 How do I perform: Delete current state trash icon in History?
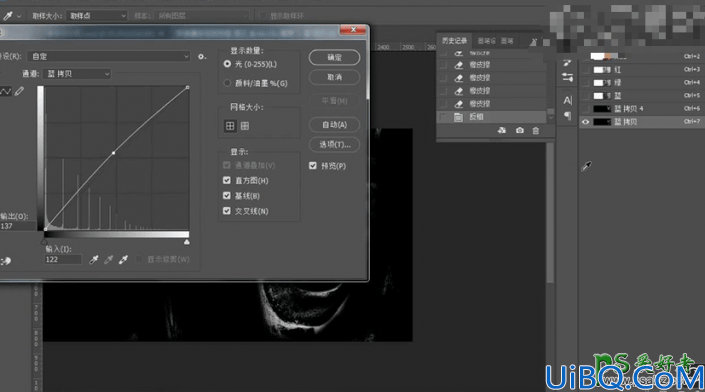tap(535, 130)
